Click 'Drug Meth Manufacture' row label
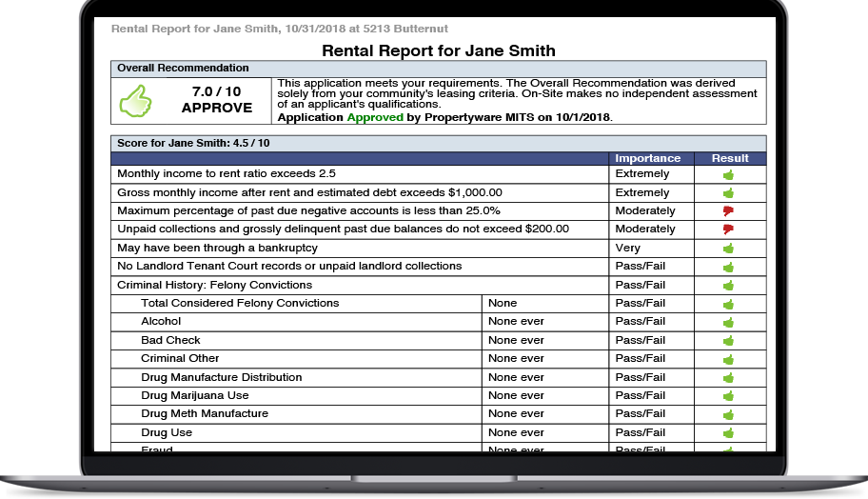 coord(205,413)
